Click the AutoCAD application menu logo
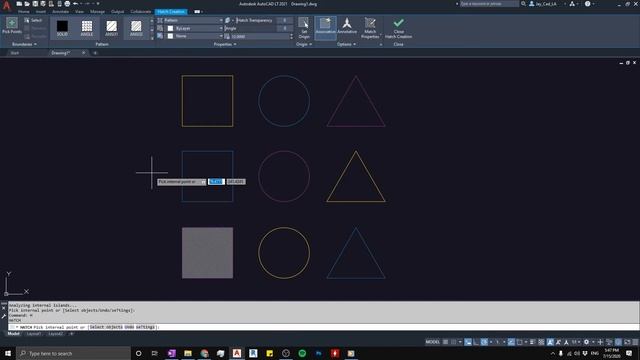Image resolution: width=640 pixels, height=360 pixels. 6,5
